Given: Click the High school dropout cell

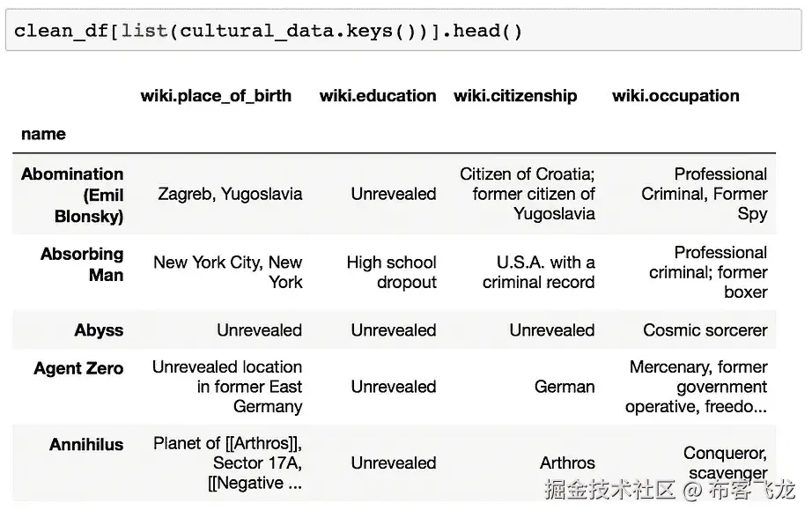Looking at the screenshot, I should (392, 272).
